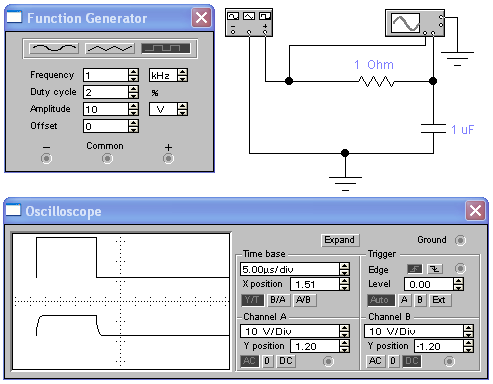The image size is (493, 384).
Task: Set Channel A coupling to 0
Action: 267,361
